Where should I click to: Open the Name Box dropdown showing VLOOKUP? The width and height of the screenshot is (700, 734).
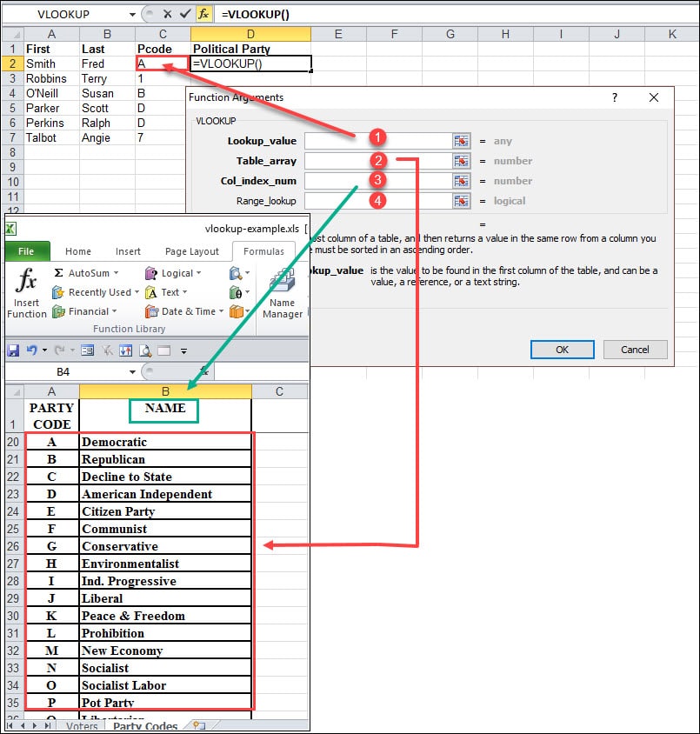pos(132,15)
